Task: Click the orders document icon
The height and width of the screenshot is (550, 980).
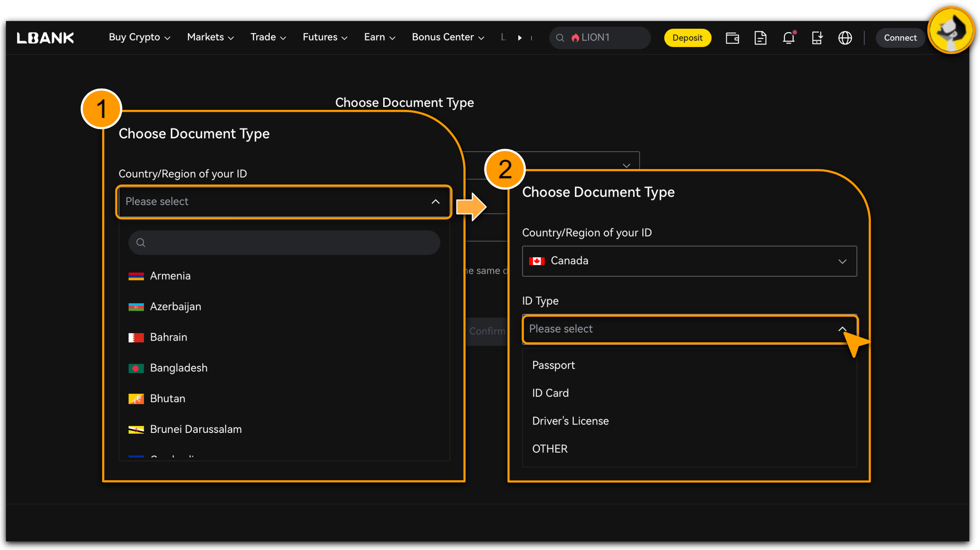Action: (760, 38)
